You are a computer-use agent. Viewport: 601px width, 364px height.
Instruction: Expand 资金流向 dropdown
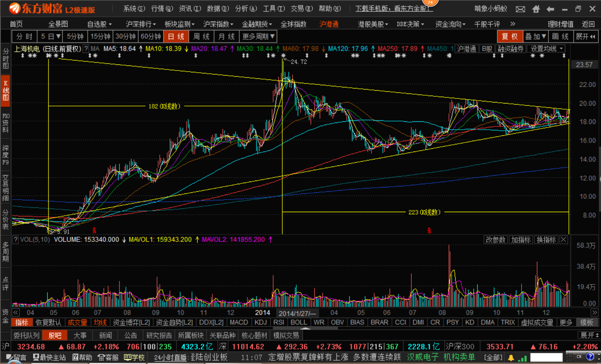point(450,24)
